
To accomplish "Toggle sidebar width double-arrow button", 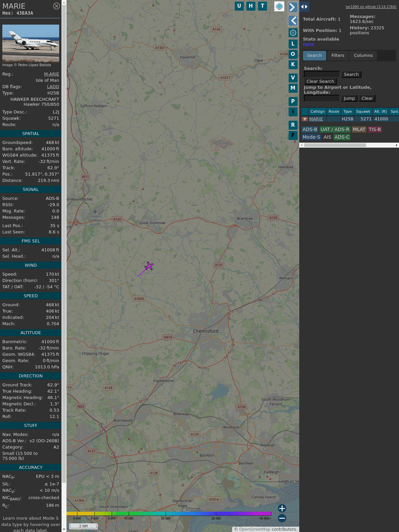I will click(304, 6).
